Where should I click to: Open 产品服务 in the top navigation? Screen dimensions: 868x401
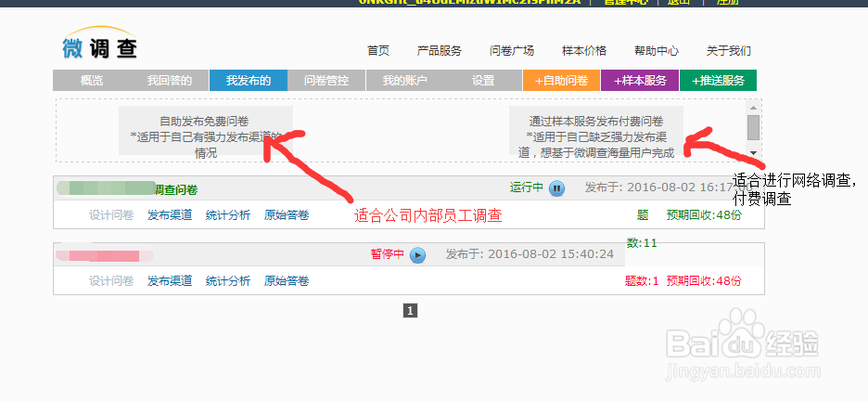pos(439,51)
